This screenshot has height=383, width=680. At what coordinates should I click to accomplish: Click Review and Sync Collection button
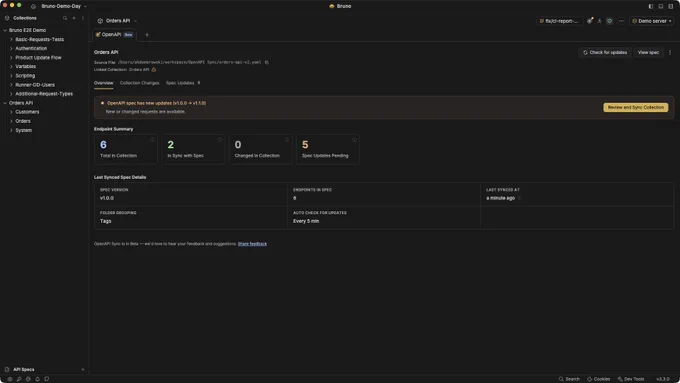(635, 108)
